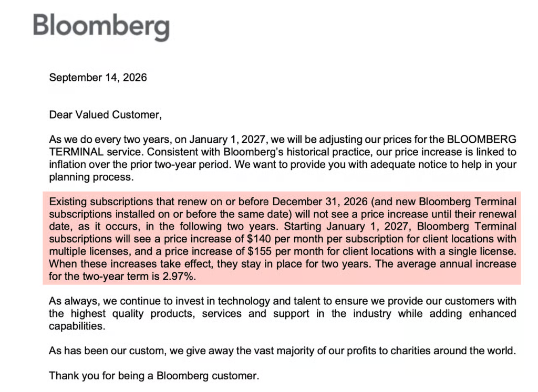Click the date September 14, 2026
Image resolution: width=538 pixels, height=392 pixels.
[x=98, y=78]
